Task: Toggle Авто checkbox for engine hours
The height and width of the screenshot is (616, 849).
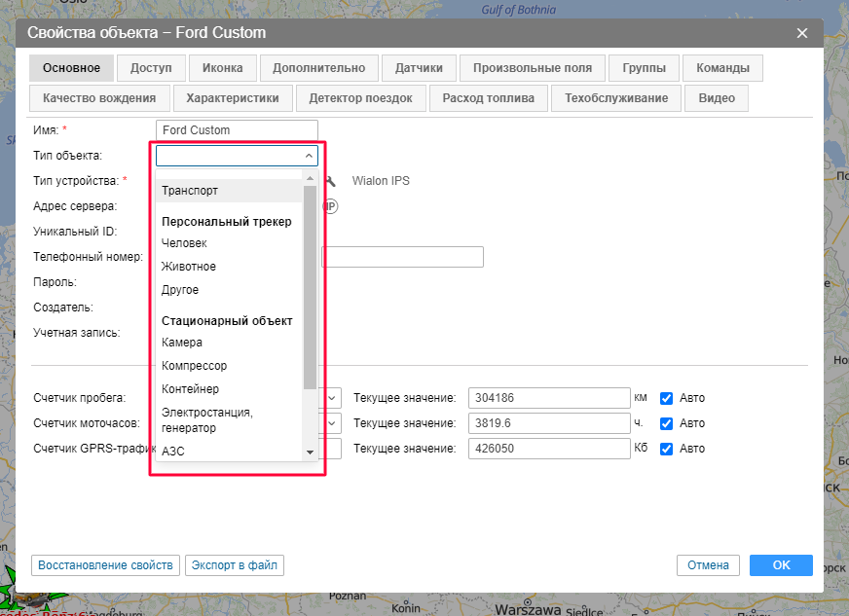Action: (x=667, y=423)
